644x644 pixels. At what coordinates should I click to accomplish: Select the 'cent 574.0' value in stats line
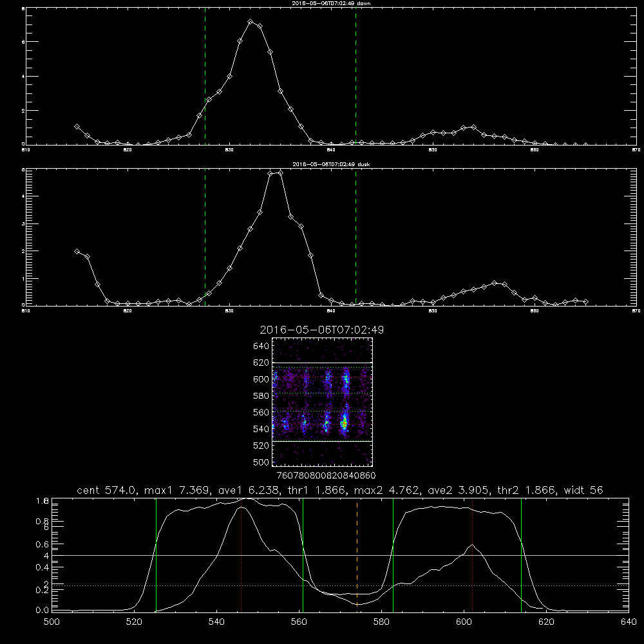tap(107, 490)
